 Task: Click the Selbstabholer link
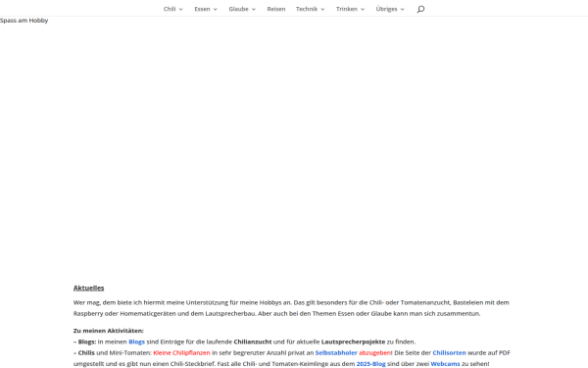(x=336, y=352)
